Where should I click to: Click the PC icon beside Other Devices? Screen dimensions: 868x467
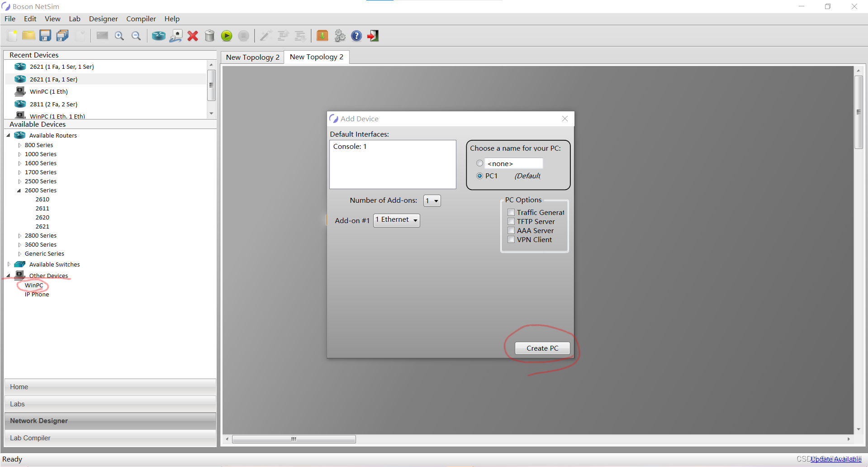tap(20, 275)
